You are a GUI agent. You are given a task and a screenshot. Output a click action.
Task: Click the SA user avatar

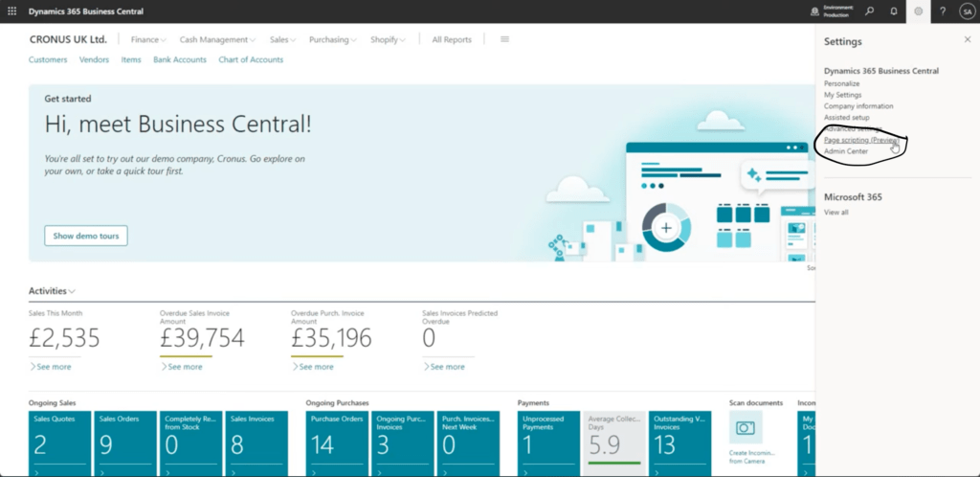[966, 11]
